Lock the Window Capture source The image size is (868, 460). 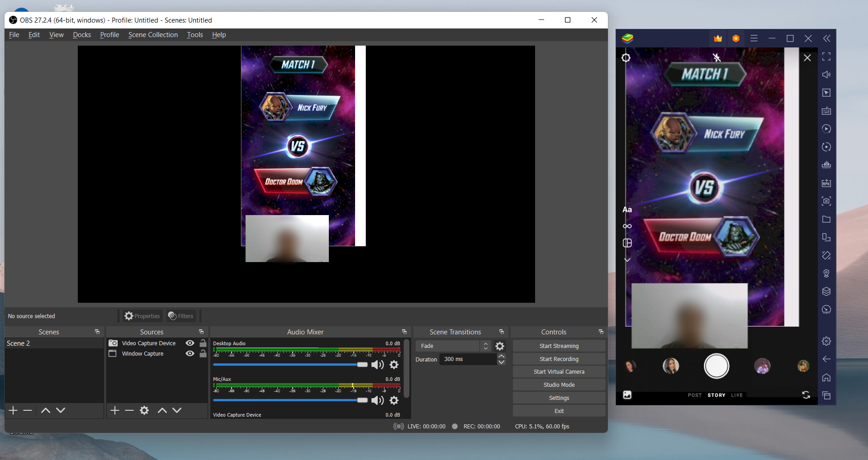(x=203, y=354)
